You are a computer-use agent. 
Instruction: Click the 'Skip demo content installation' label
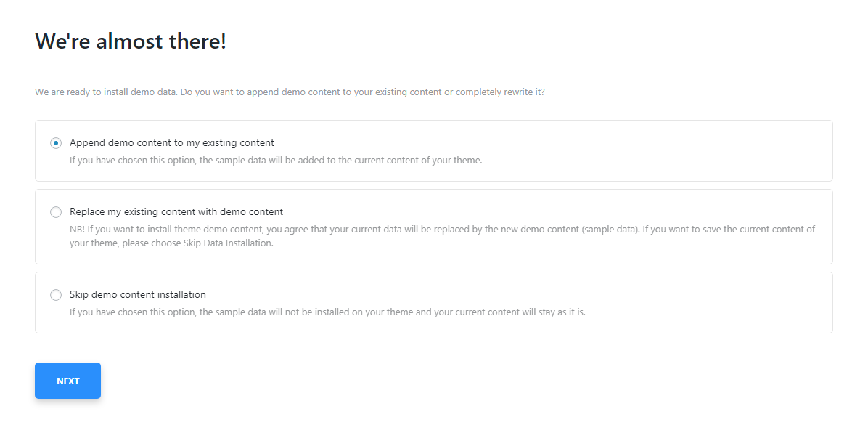pyautogui.click(x=138, y=295)
